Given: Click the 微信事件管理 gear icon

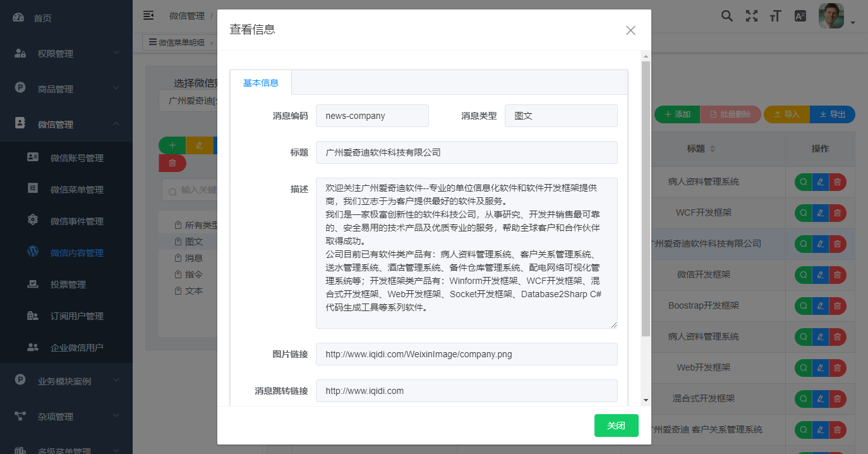Looking at the screenshot, I should click(x=33, y=220).
